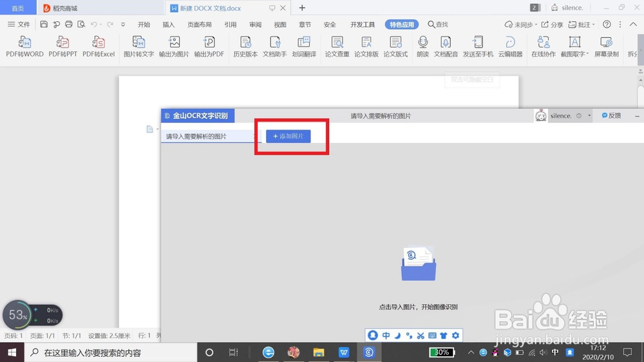Open the PDF转WORD converter
The width and height of the screenshot is (644, 362).
click(x=24, y=46)
